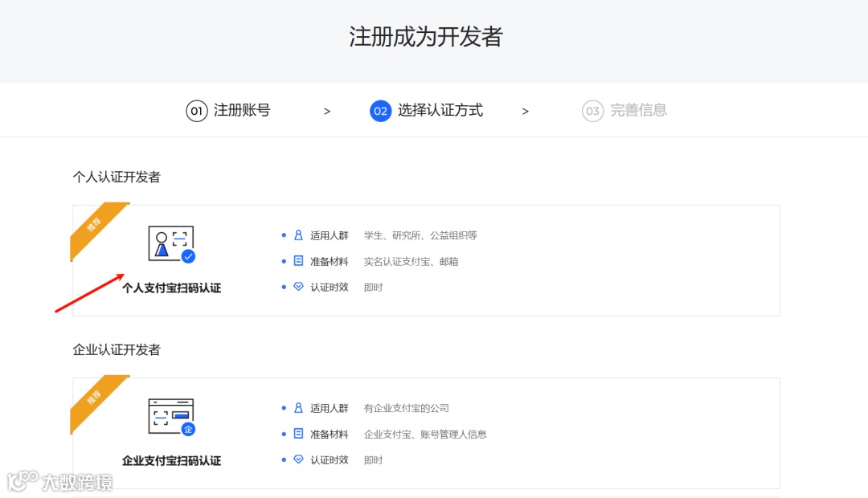
Task: Click person icon beside enterprise 适用人群
Action: 298,408
